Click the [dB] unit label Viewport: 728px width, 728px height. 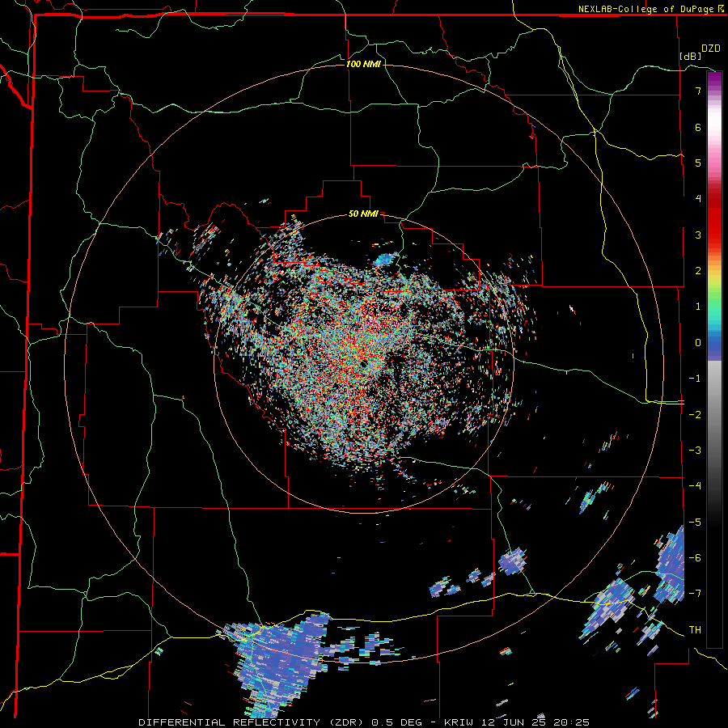click(690, 56)
